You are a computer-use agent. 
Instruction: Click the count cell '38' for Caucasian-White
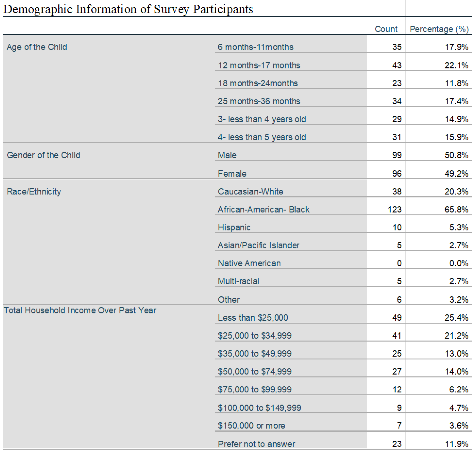[397, 191]
